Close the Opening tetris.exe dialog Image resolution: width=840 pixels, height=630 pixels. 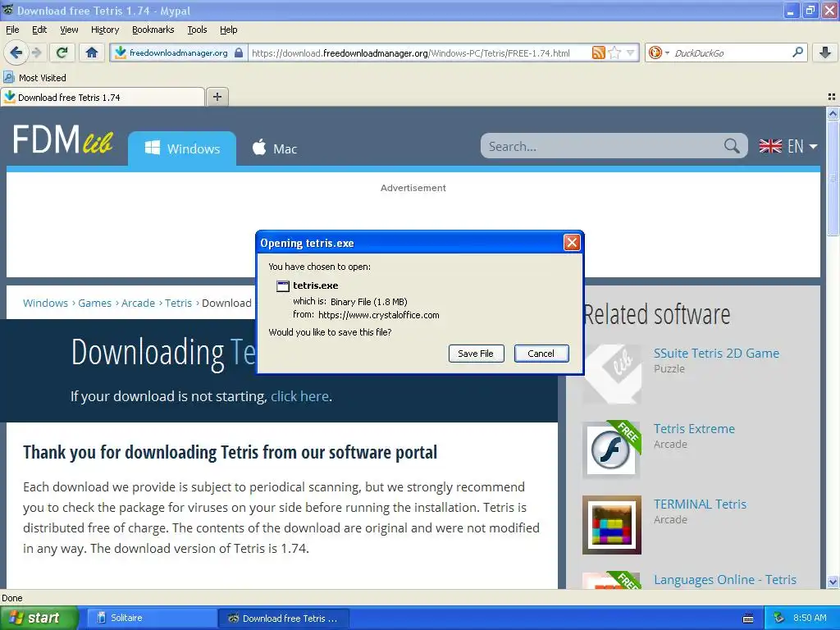pos(572,243)
